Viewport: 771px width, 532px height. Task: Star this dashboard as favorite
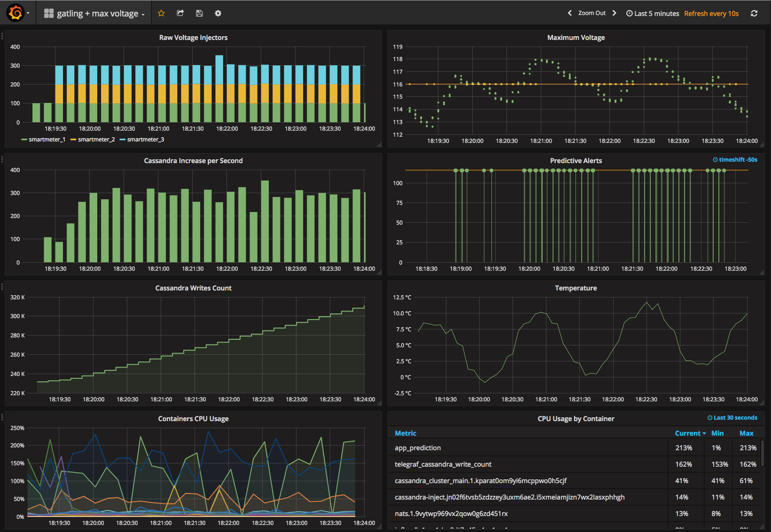pyautogui.click(x=161, y=13)
